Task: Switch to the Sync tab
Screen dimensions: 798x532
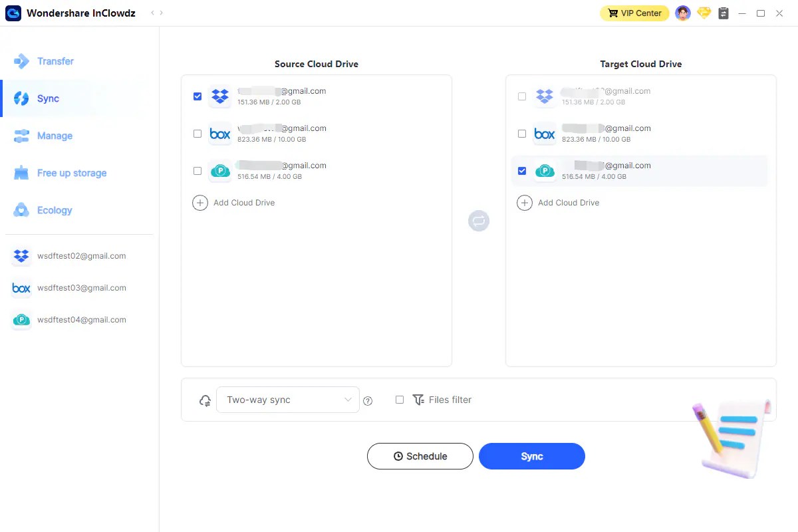Action: pos(48,98)
